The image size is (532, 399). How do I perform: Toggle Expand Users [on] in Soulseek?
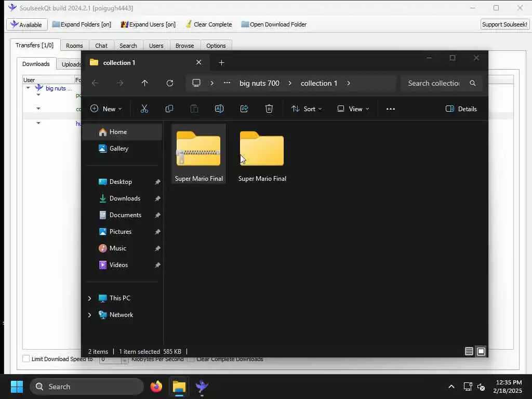coord(148,24)
